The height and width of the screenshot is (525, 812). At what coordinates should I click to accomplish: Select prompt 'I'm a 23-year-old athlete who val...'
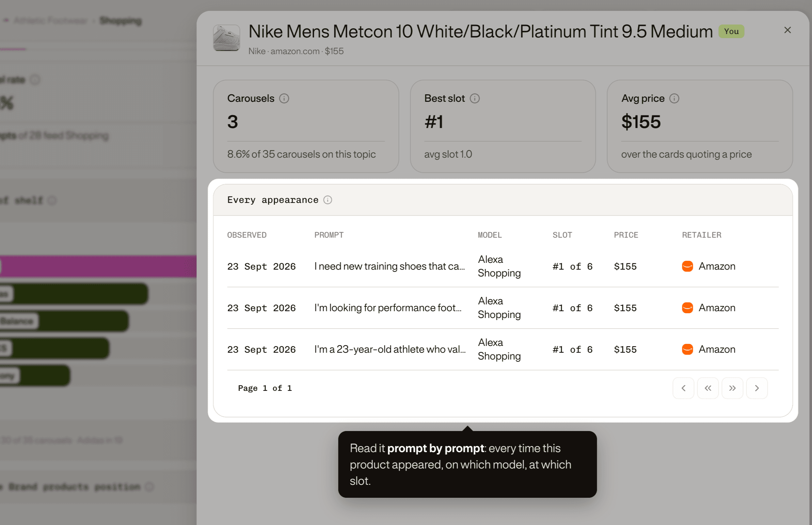point(389,349)
